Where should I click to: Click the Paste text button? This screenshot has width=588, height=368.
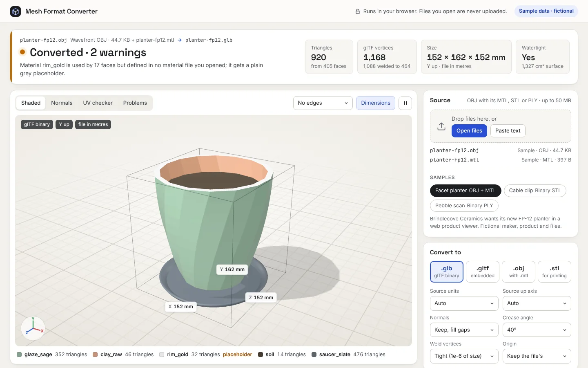508,131
